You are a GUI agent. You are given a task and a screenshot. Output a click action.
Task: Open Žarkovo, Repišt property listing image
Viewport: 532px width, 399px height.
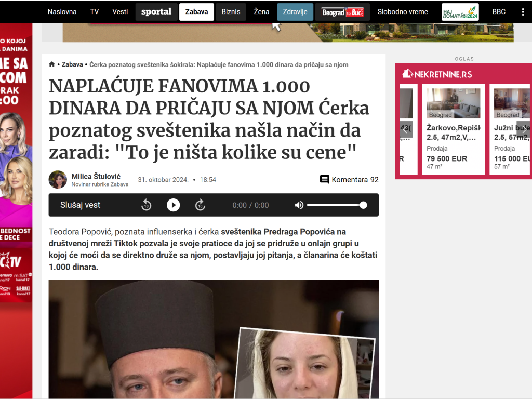point(453,103)
